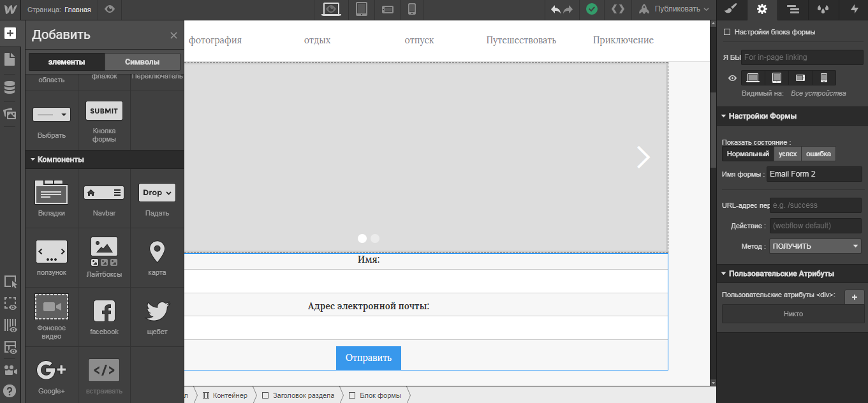The height and width of the screenshot is (403, 868).
Task: Switch to the элементы tab
Action: tap(66, 62)
